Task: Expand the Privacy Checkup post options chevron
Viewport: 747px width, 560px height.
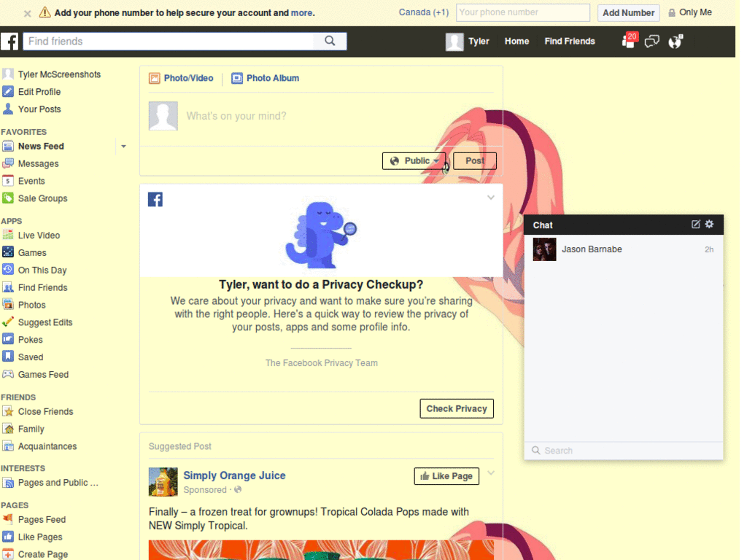Action: [x=491, y=198]
